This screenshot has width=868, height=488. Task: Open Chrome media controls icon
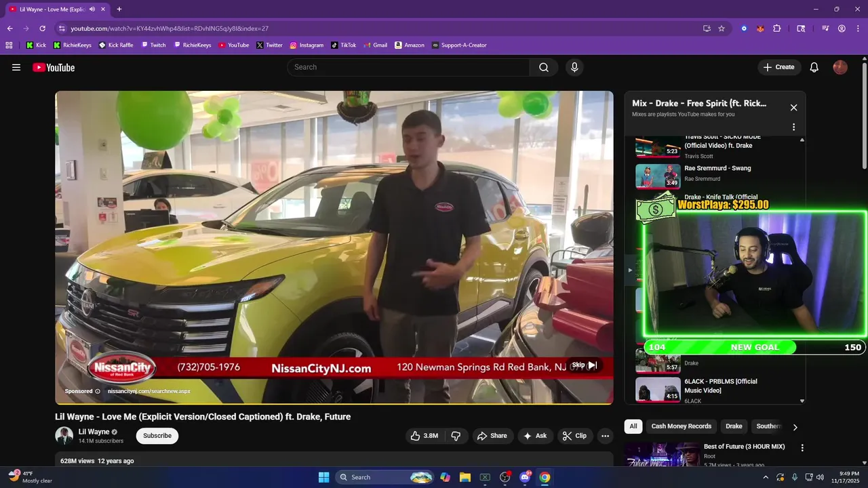pos(825,28)
